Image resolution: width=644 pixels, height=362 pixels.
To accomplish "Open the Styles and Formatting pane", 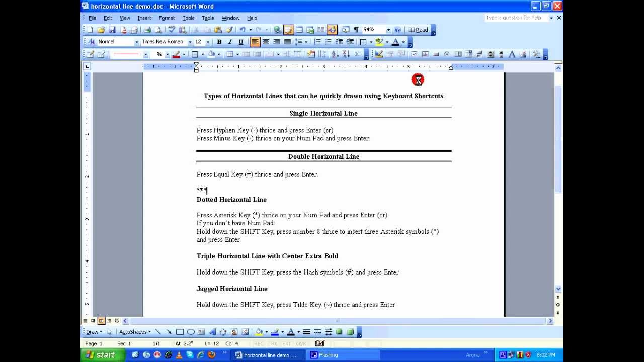I will tap(91, 42).
